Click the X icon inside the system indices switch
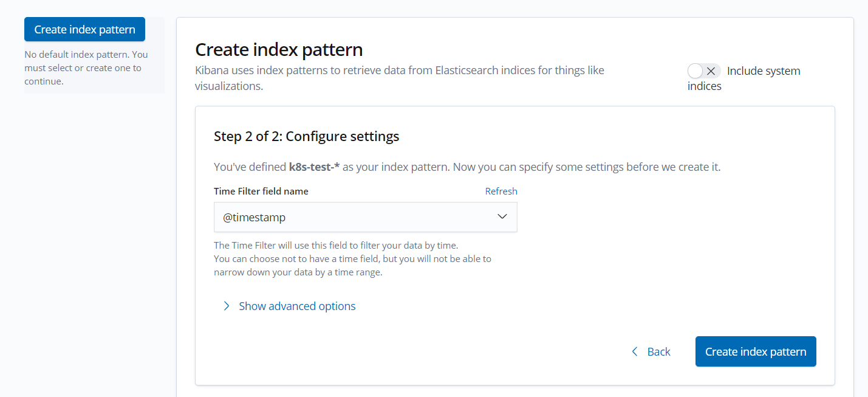The height and width of the screenshot is (397, 868). click(711, 71)
